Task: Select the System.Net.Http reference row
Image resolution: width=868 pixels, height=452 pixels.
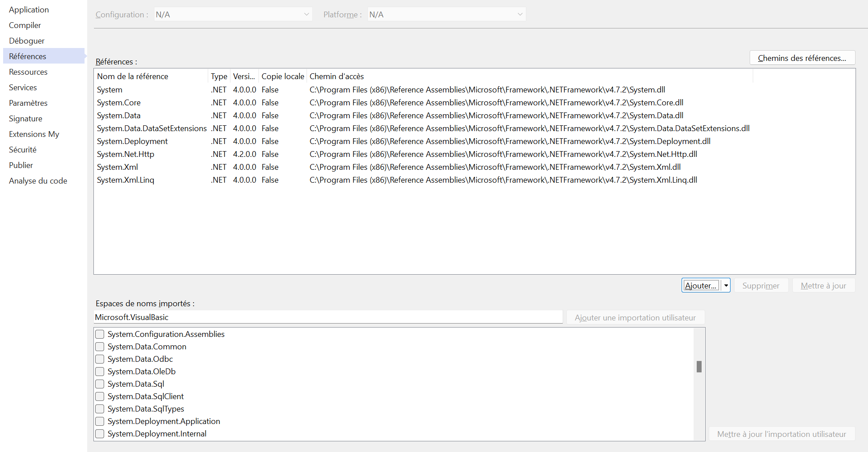Action: click(424, 154)
